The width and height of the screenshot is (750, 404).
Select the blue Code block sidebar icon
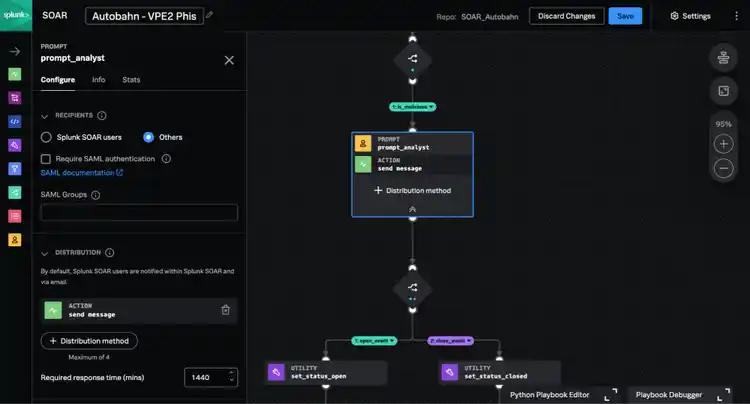pos(15,121)
